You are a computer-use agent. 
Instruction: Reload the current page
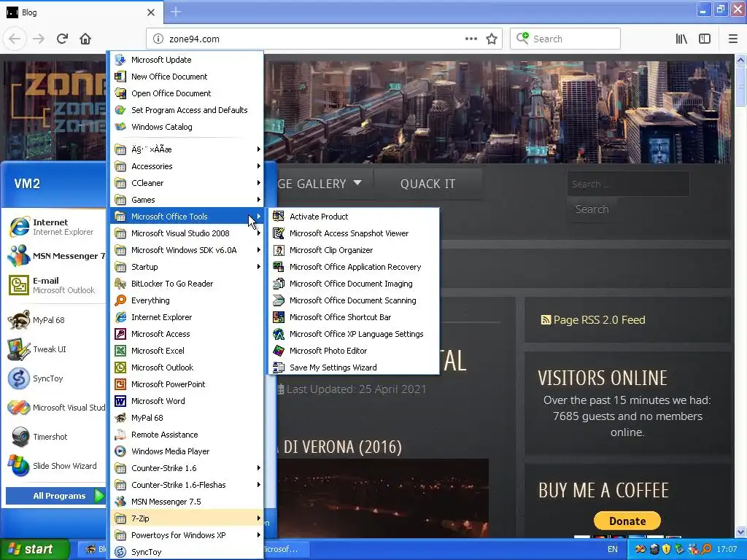pos(63,39)
